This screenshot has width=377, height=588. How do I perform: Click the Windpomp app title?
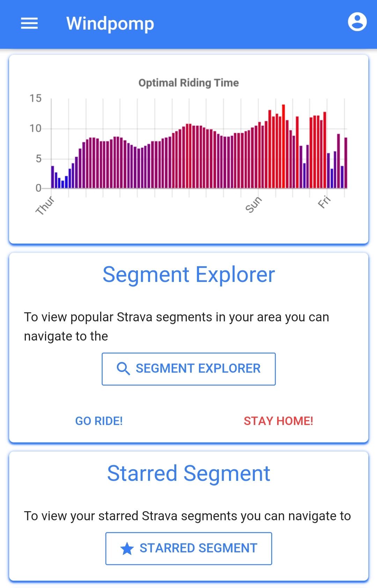[x=110, y=24]
